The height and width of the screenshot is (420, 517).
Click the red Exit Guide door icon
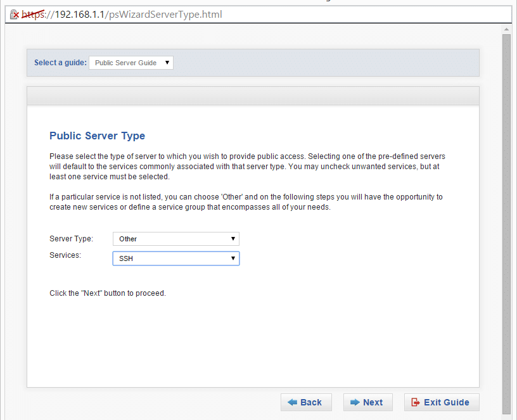[416, 402]
